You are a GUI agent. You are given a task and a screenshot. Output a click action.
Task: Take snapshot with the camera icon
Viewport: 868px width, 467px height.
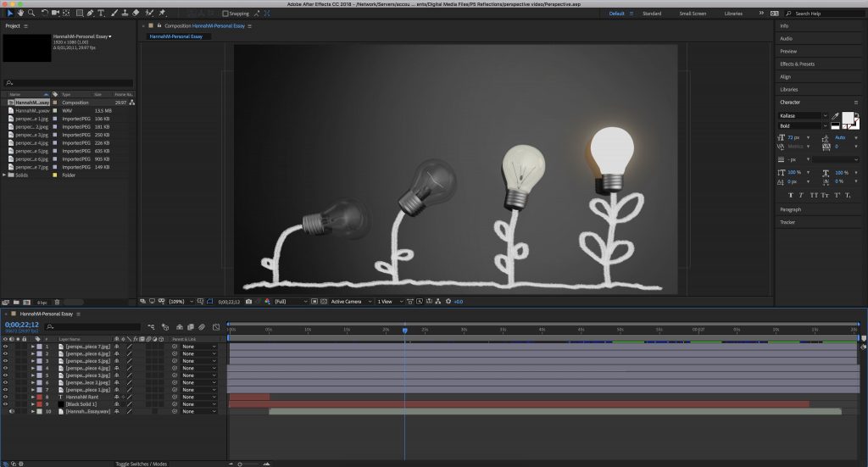coord(248,301)
